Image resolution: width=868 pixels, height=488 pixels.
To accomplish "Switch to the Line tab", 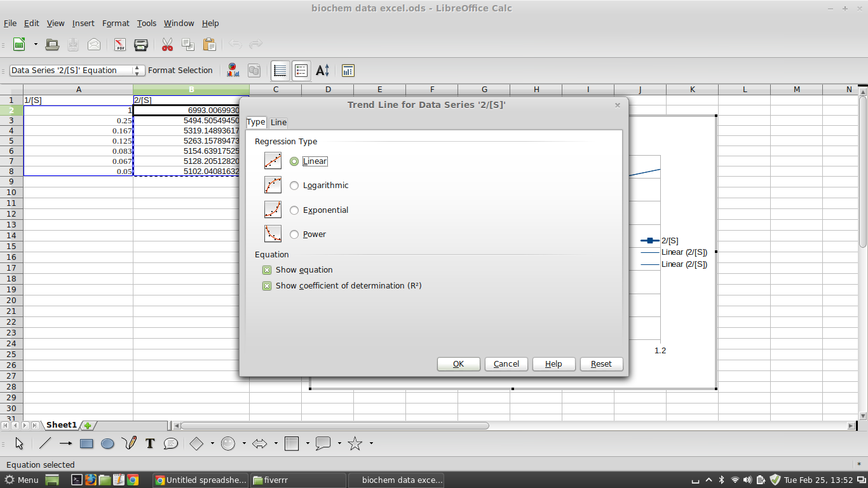I will coord(278,122).
